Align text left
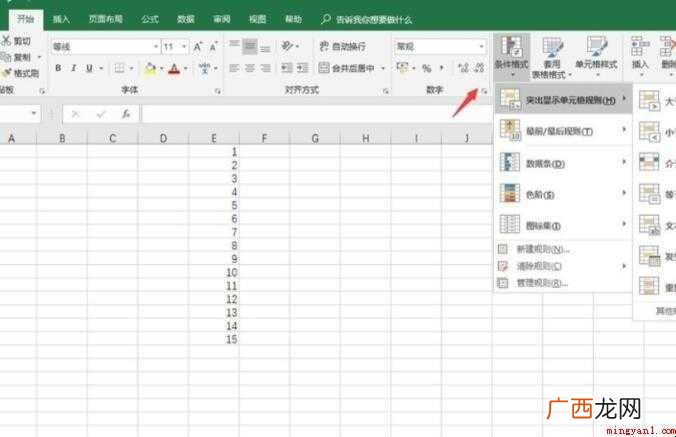The image size is (676, 437). pyautogui.click(x=234, y=68)
